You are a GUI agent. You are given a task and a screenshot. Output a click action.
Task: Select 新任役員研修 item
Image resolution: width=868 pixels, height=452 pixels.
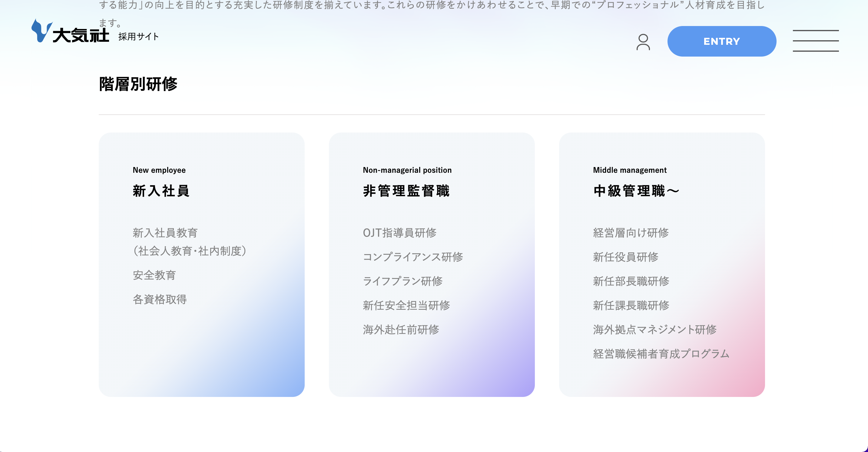(626, 257)
